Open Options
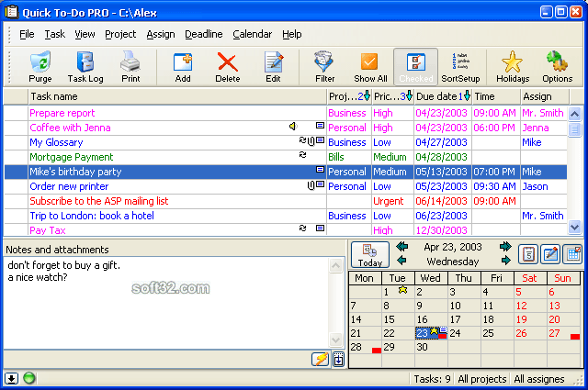This screenshot has width=588, height=390. [x=558, y=67]
